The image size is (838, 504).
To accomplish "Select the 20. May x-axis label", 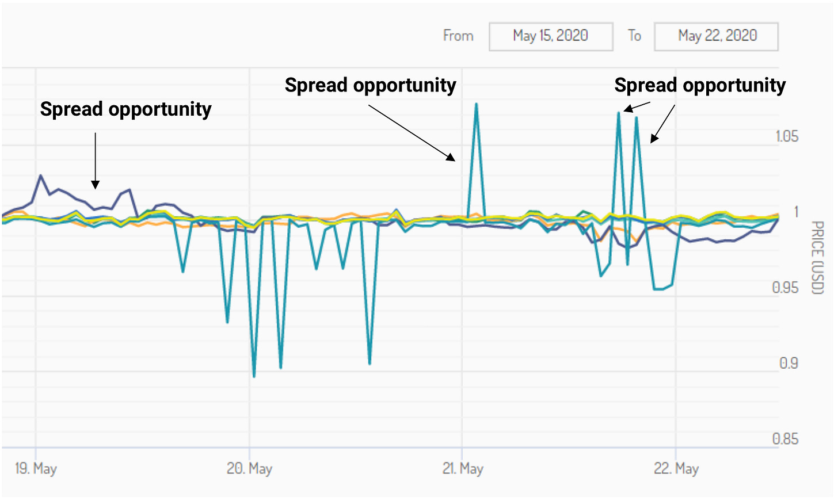I will pyautogui.click(x=249, y=468).
